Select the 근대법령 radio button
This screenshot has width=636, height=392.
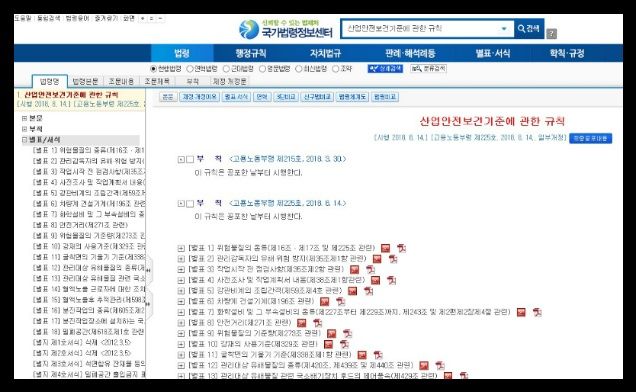(x=226, y=69)
